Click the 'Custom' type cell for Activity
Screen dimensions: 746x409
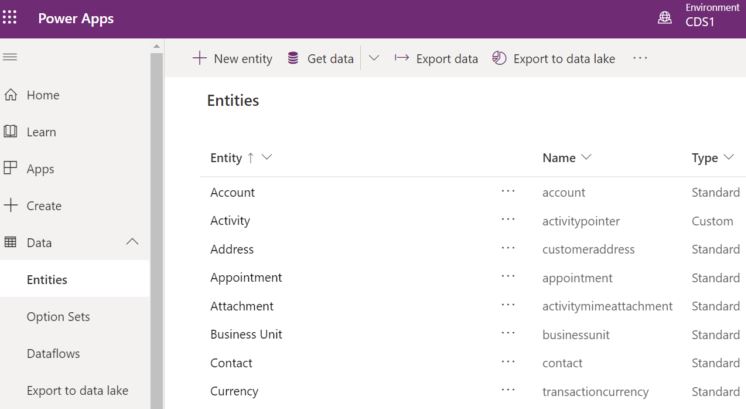(x=712, y=221)
